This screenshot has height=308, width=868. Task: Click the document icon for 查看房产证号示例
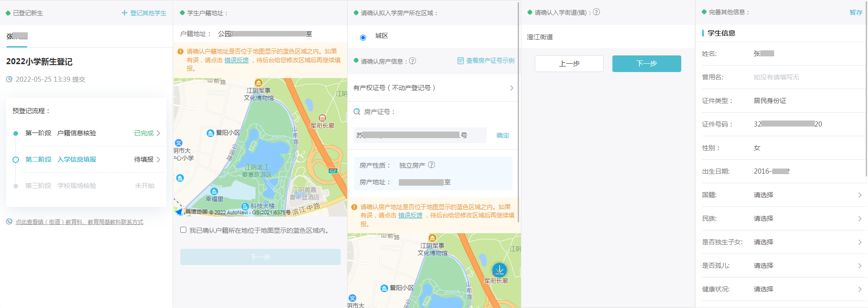click(460, 61)
